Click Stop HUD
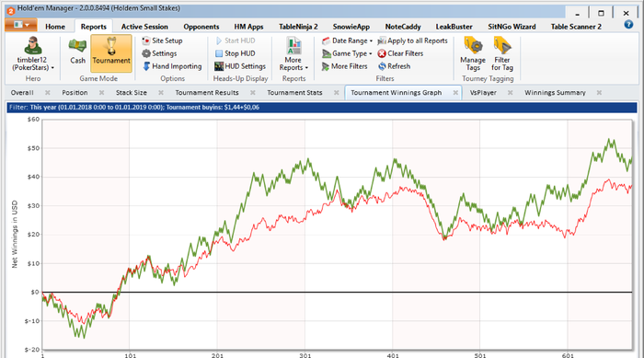Screen dimensions: 644x358 [x=235, y=53]
